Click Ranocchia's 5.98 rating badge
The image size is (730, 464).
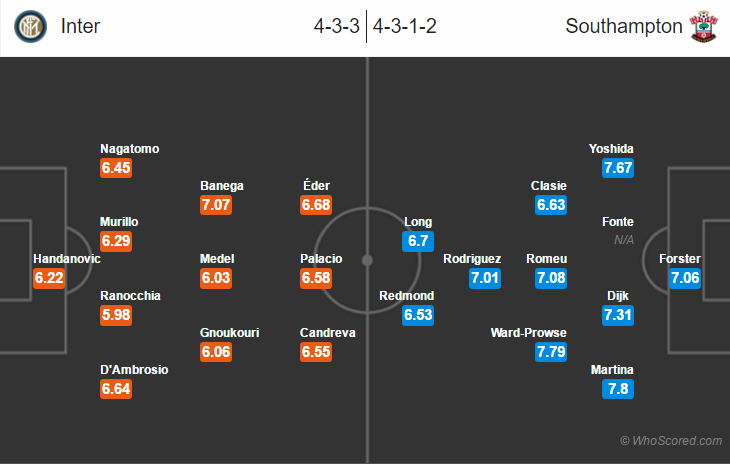116,315
